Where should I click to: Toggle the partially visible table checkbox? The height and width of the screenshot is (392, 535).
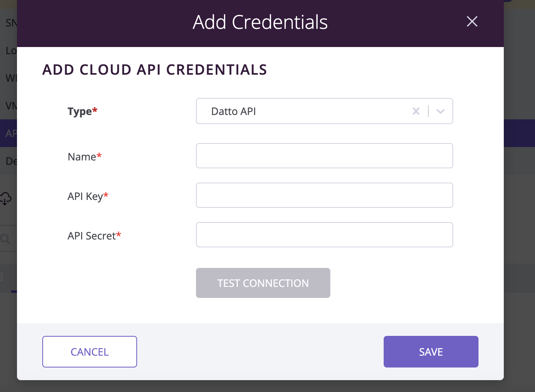coord(2,277)
